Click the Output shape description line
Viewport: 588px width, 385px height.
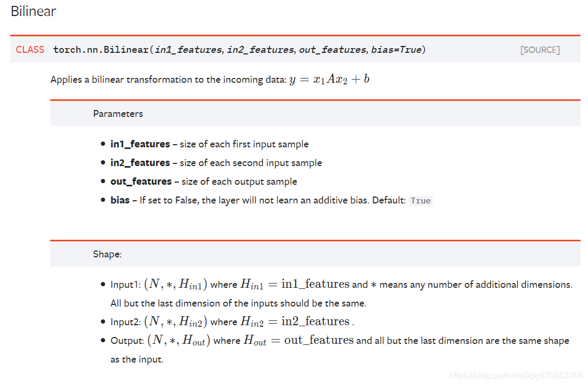pyautogui.click(x=340, y=340)
